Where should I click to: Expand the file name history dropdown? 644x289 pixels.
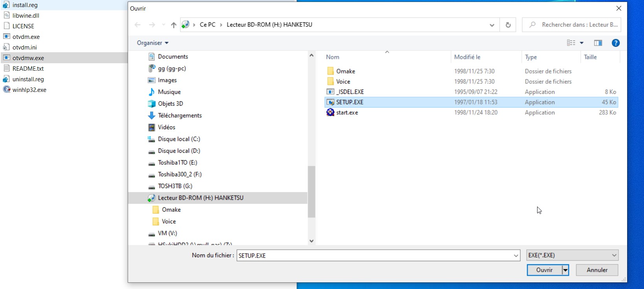click(516, 256)
